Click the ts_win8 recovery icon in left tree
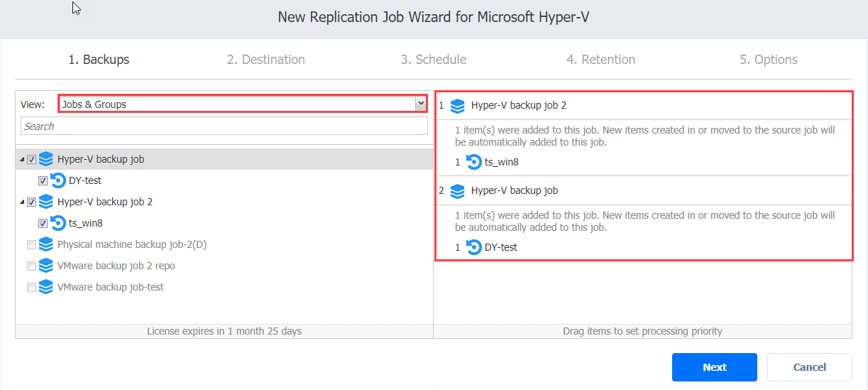The height and width of the screenshot is (390, 868). click(x=58, y=223)
